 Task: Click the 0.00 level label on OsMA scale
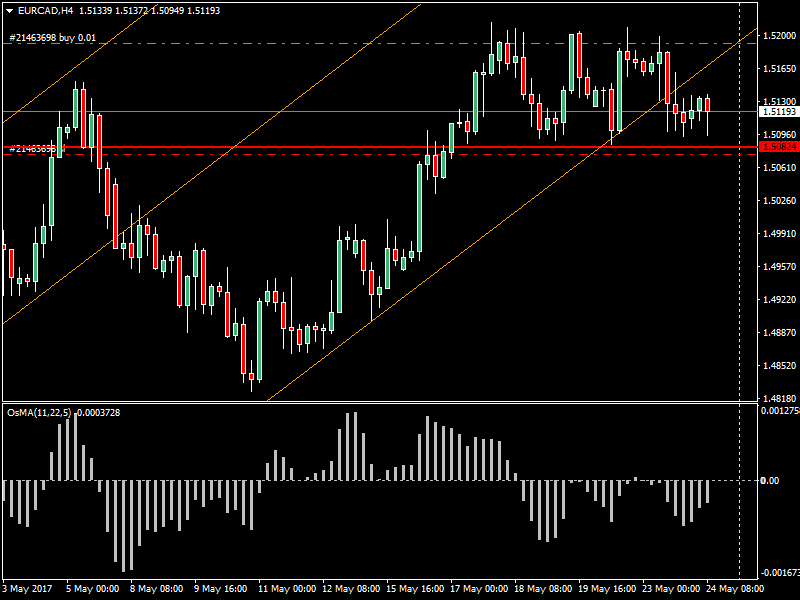(769, 481)
